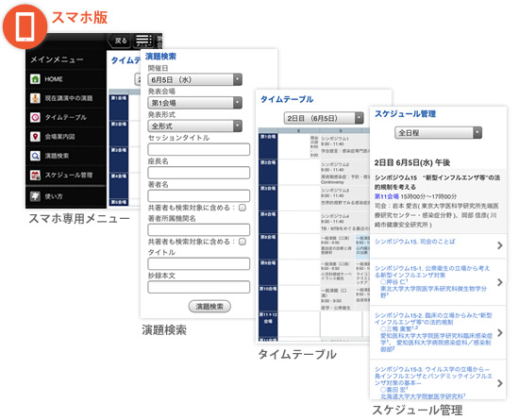Viewport: 519px width, 420px height.
Task: Open HOME house icon in main menu
Action: click(35, 79)
